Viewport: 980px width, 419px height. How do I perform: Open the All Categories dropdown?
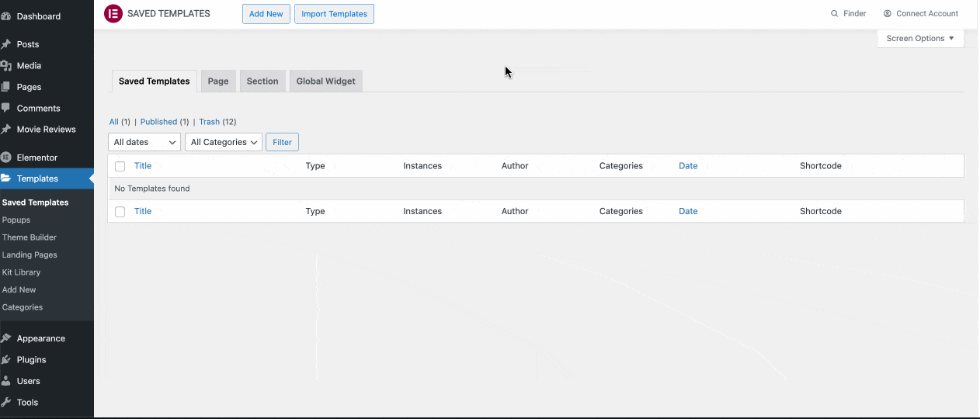(224, 142)
